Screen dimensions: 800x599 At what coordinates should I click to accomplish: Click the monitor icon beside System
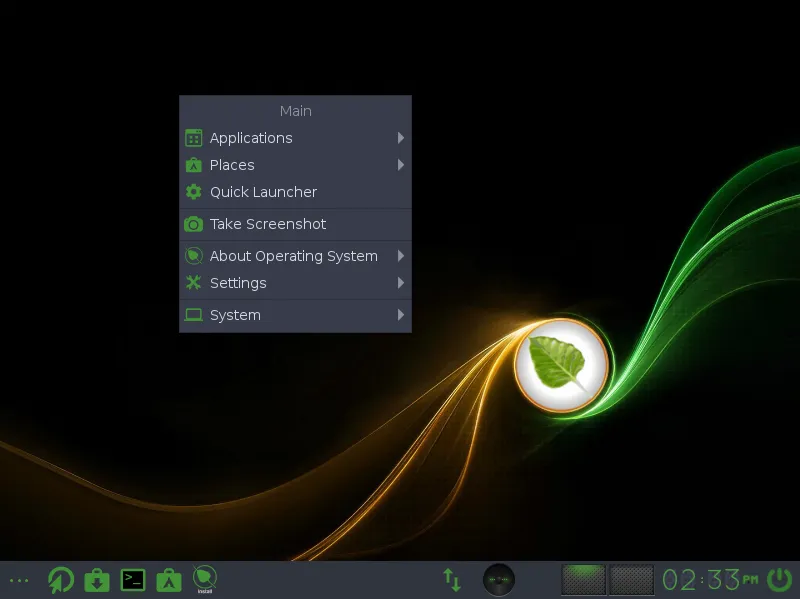193,314
